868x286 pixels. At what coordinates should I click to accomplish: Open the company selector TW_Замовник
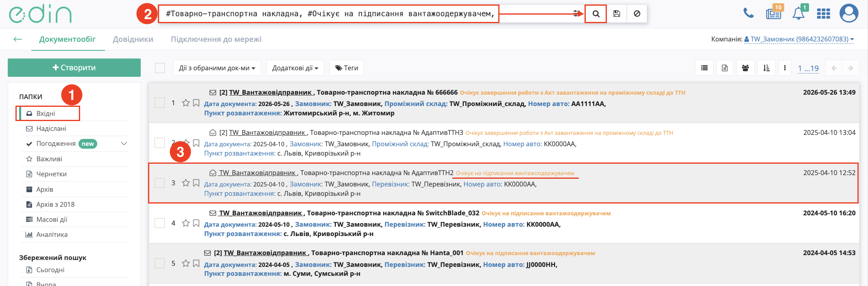point(799,39)
